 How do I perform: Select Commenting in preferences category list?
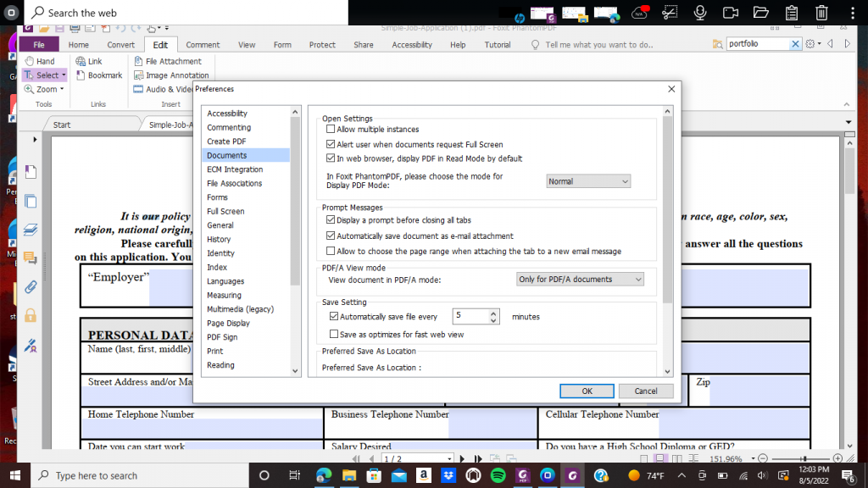click(x=229, y=127)
